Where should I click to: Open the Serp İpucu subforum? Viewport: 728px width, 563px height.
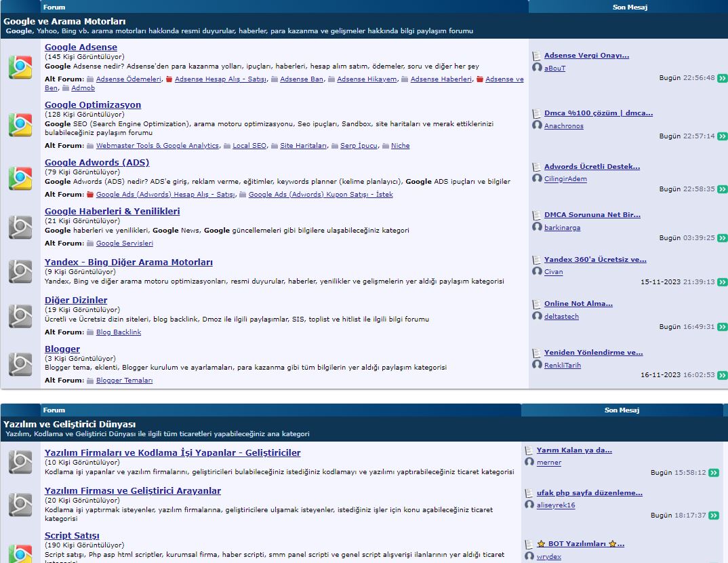pos(359,146)
